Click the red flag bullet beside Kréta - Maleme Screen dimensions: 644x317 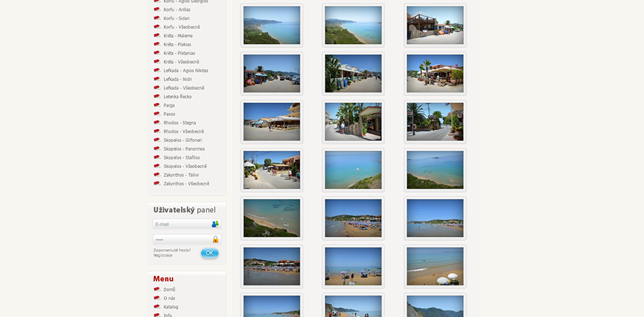tap(157, 36)
